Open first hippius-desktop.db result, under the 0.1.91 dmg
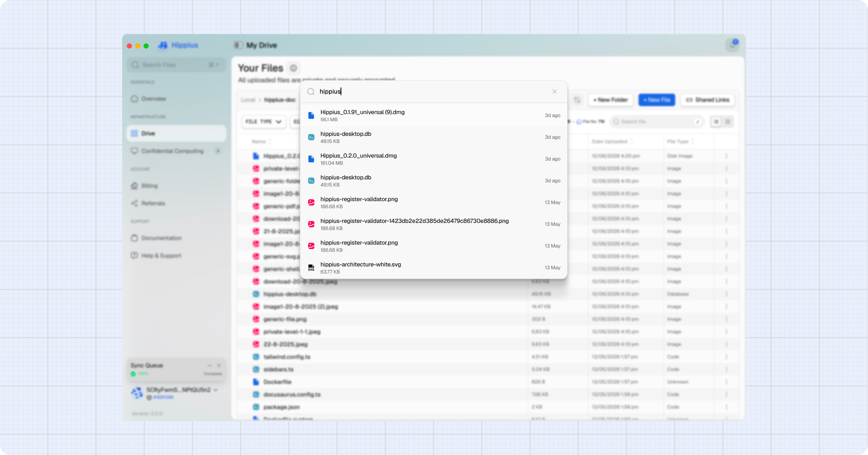Image resolution: width=868 pixels, height=455 pixels. (434, 137)
